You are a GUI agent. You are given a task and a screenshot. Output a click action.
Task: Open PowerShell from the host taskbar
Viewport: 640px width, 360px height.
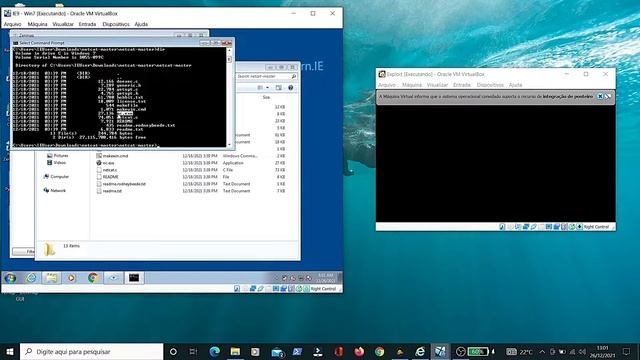coord(297,351)
